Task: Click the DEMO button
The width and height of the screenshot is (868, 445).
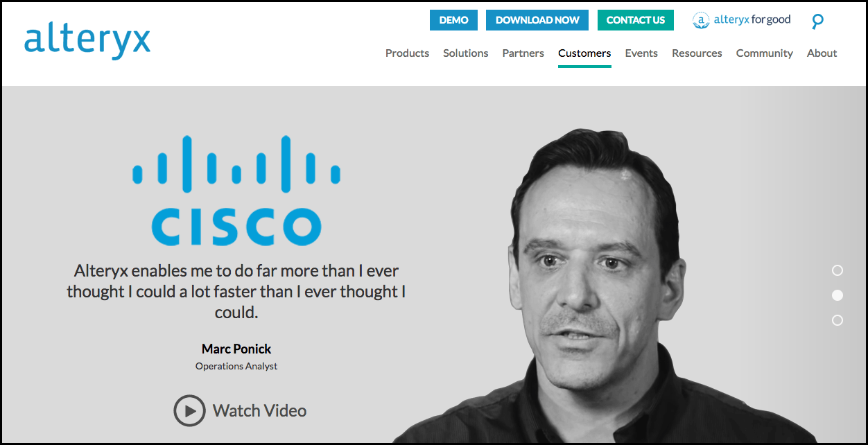Action: point(453,20)
